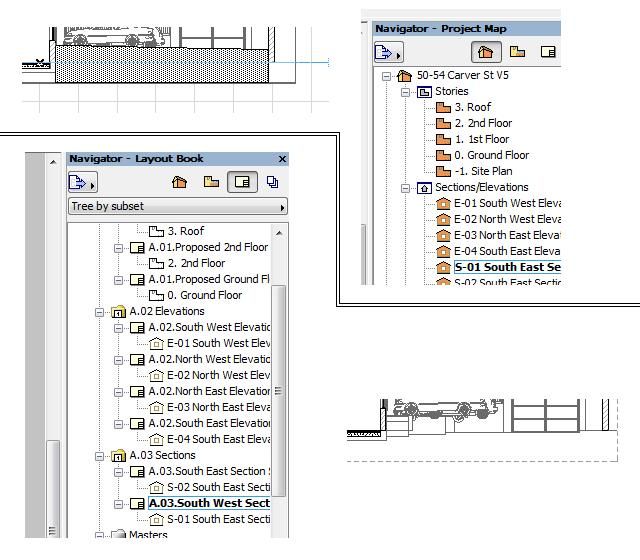Collapse the Stories node in Project Map
640x560 pixels.
tap(405, 92)
